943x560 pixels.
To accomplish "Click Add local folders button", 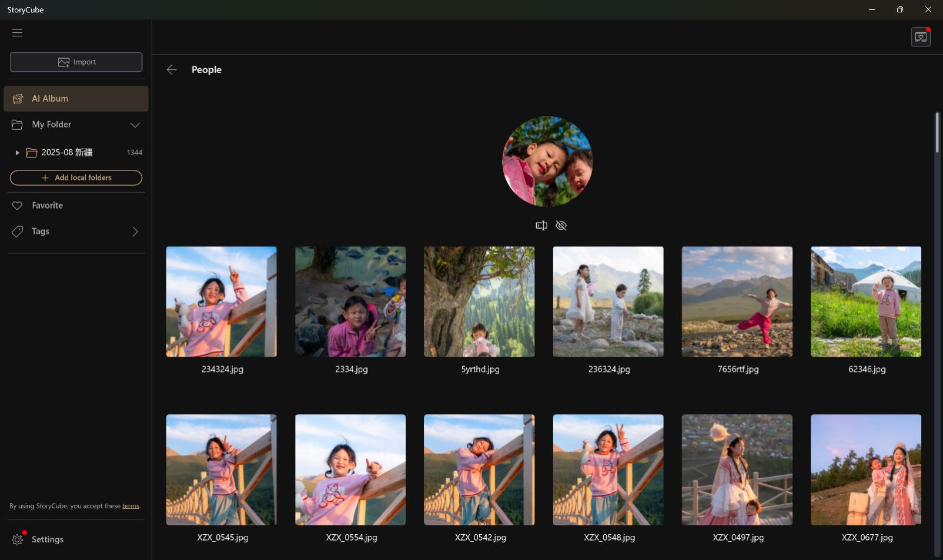I will [76, 177].
